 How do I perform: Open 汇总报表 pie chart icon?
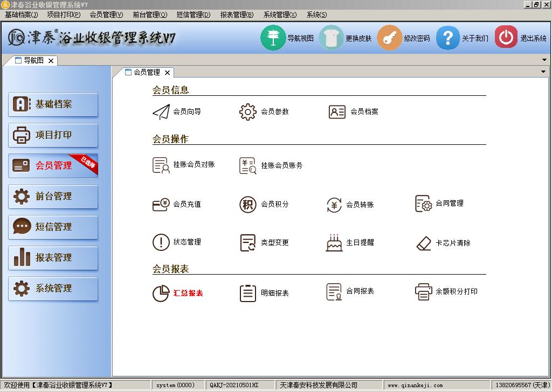coord(161,293)
